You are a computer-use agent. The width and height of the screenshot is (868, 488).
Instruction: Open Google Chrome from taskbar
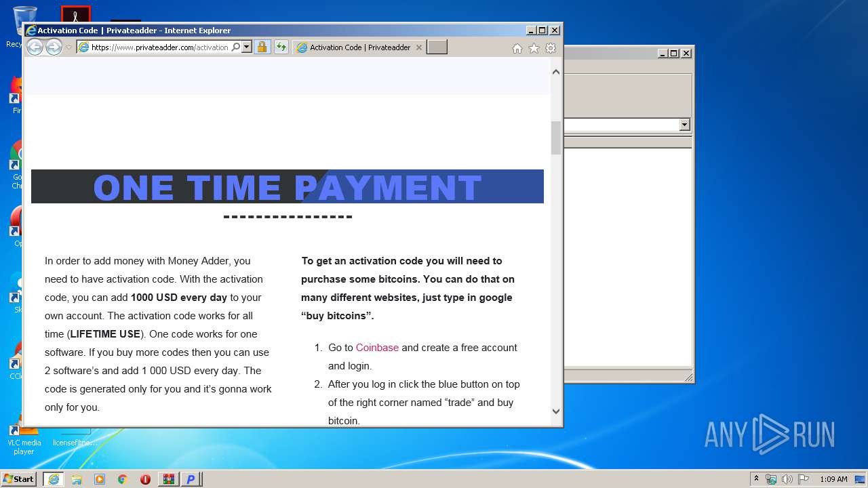122,479
